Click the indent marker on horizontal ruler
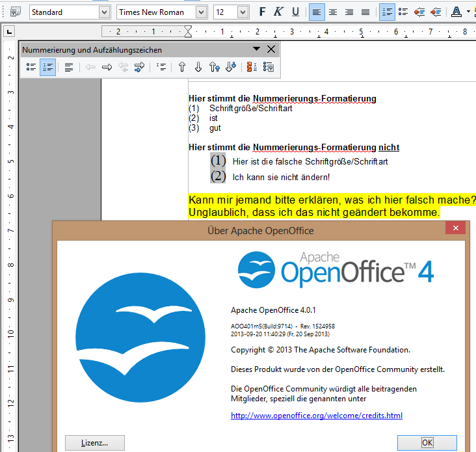Viewport: 476px width, 452px height. [x=188, y=31]
